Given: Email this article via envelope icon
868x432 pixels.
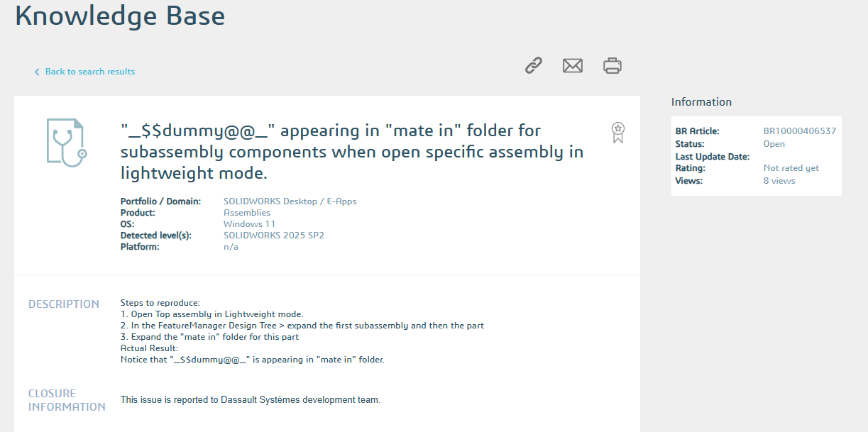Looking at the screenshot, I should click(572, 66).
